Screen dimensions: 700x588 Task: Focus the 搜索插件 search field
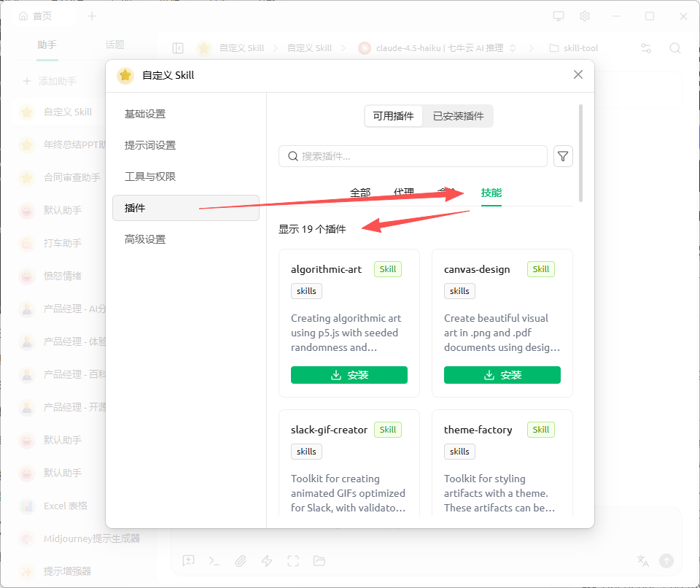click(413, 156)
